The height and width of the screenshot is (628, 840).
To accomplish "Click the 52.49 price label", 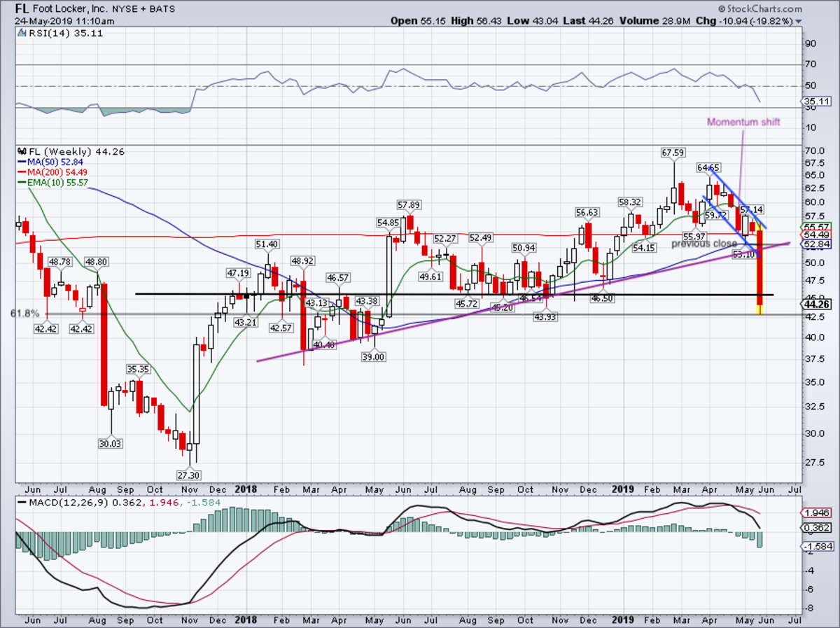I will click(482, 237).
